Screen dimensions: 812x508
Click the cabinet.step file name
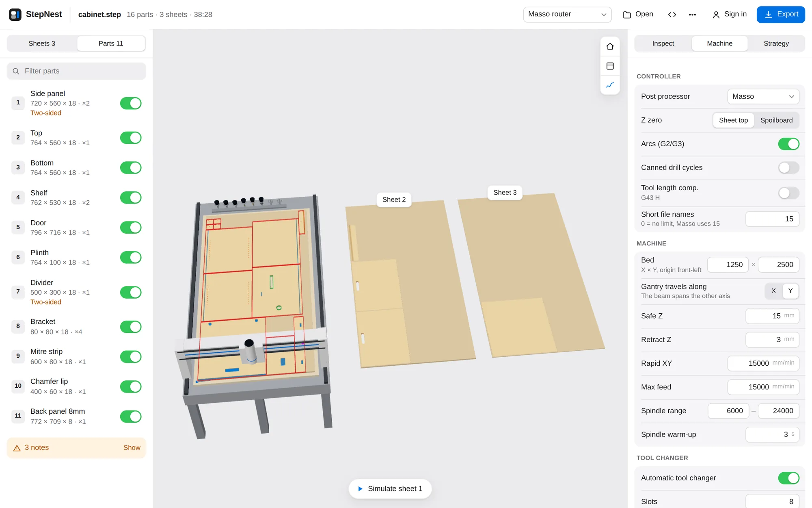99,15
